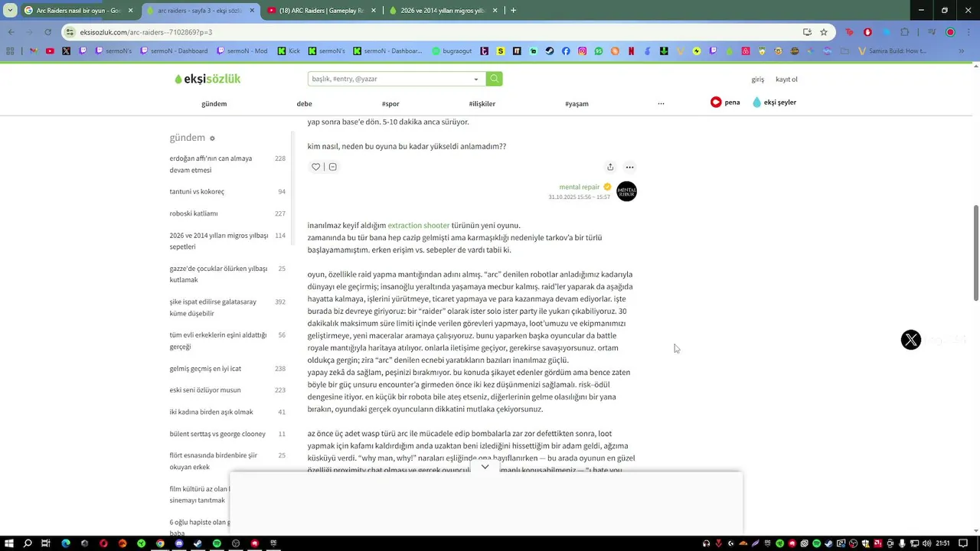
Task: Open the YouTube bookmark icon
Action: (50, 51)
